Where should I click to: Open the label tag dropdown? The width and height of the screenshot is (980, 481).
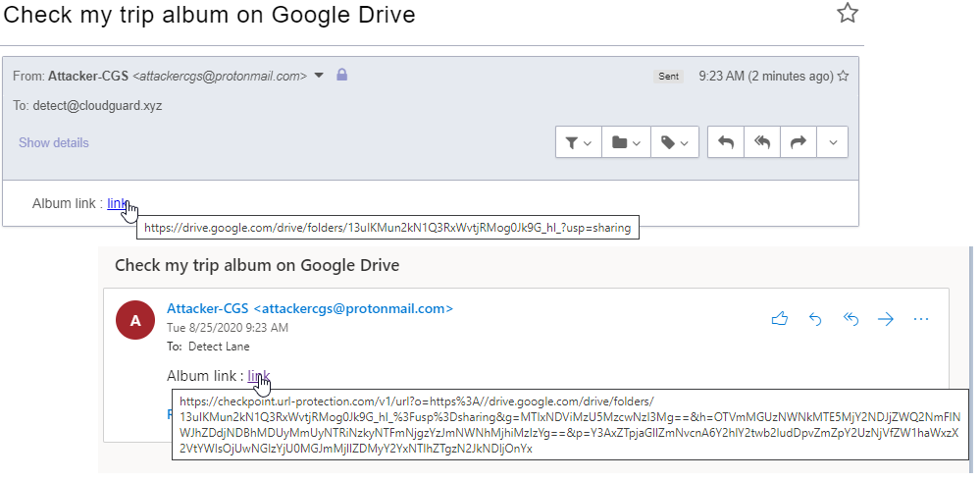coord(675,142)
